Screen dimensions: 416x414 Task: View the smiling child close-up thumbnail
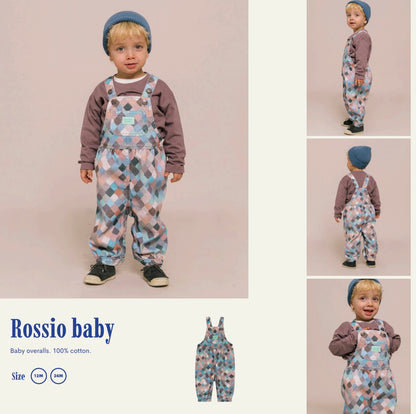[359, 347]
